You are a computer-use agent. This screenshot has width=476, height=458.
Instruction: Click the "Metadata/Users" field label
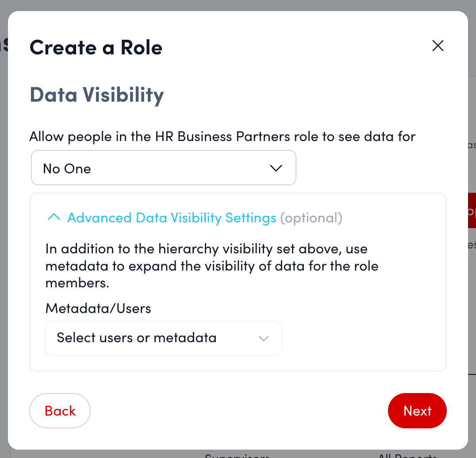(98, 308)
